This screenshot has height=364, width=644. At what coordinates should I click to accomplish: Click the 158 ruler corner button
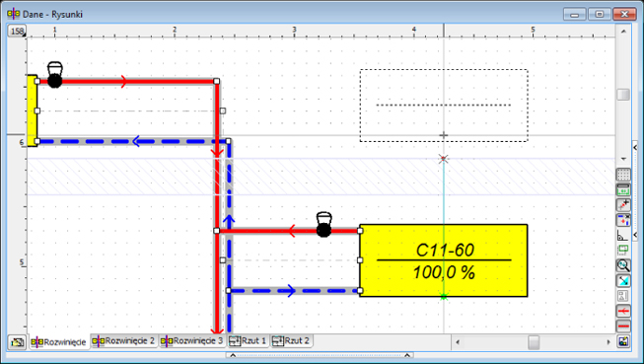point(17,31)
